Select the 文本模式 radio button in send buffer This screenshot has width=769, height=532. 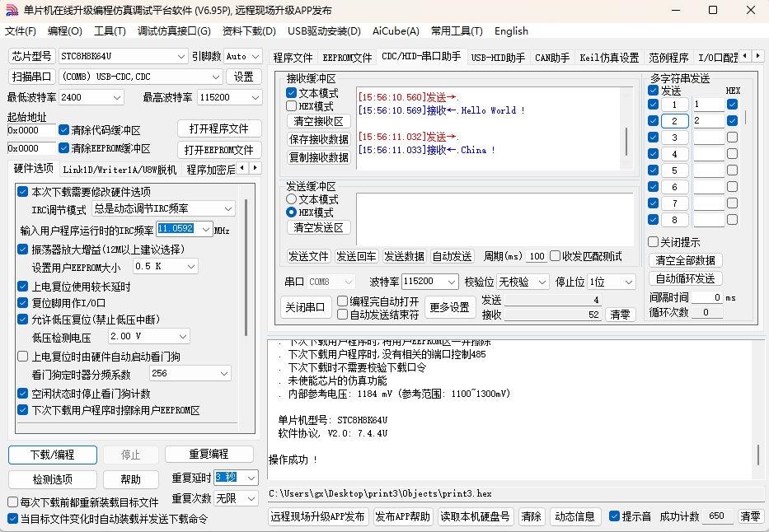pyautogui.click(x=291, y=199)
